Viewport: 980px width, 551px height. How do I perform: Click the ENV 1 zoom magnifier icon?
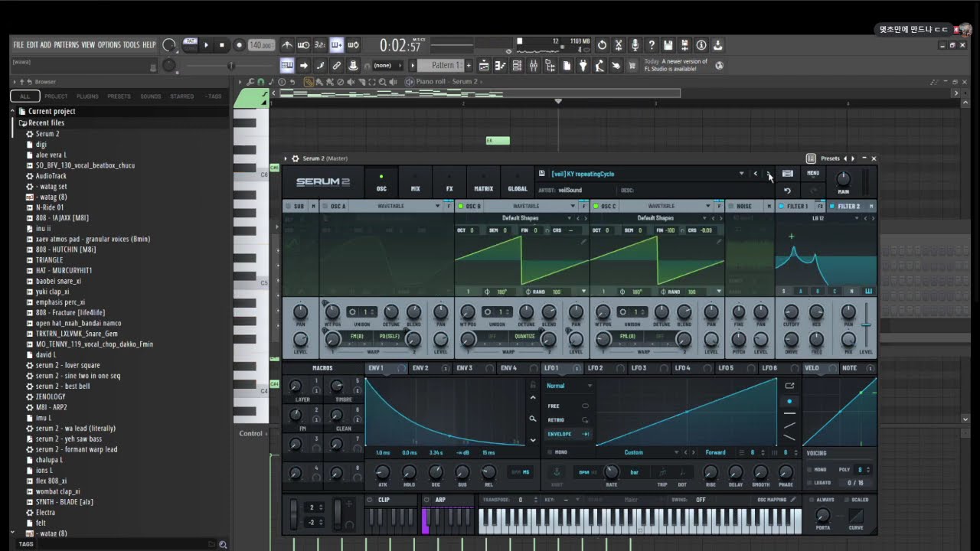(533, 419)
